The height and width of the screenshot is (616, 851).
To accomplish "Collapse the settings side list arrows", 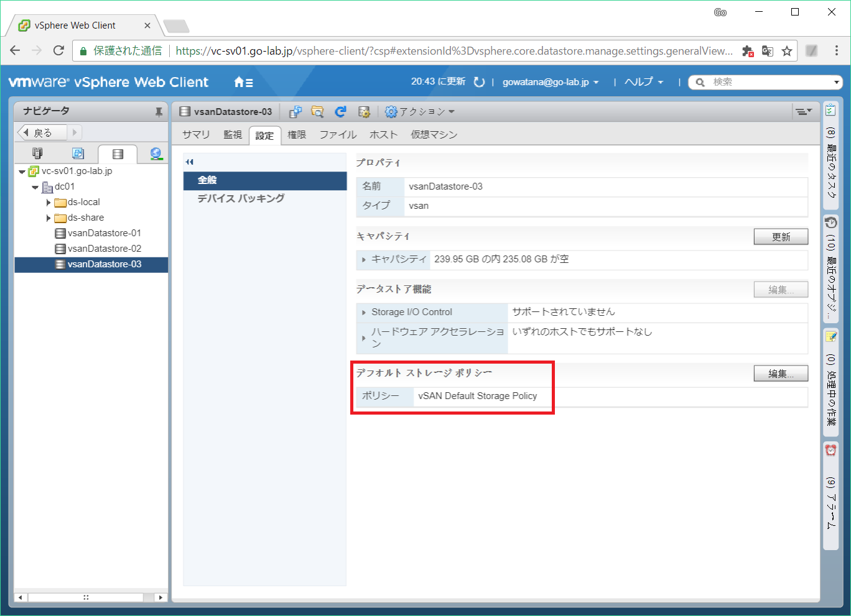I will pyautogui.click(x=190, y=162).
